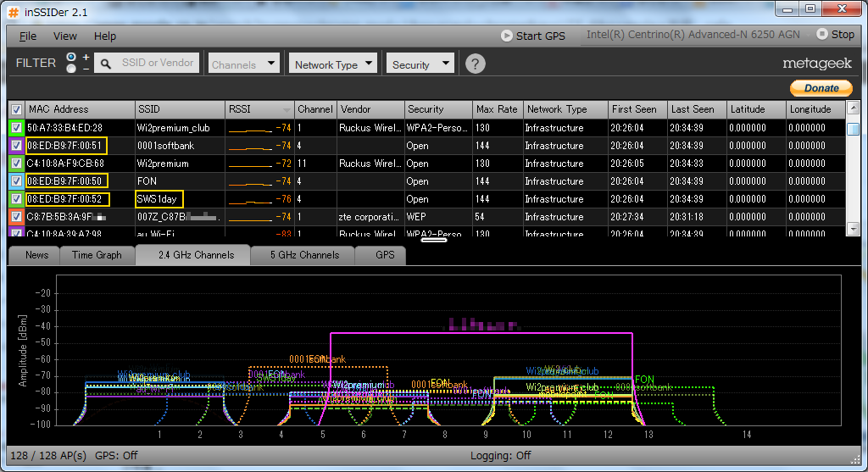Open the Channels filter dropdown
This screenshot has height=472, width=868.
coord(243,64)
